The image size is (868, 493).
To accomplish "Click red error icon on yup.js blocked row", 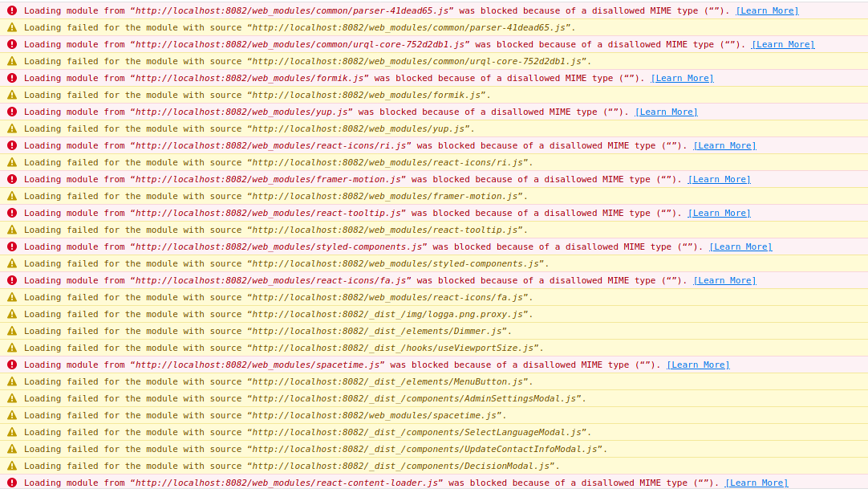I will pyautogui.click(x=12, y=112).
